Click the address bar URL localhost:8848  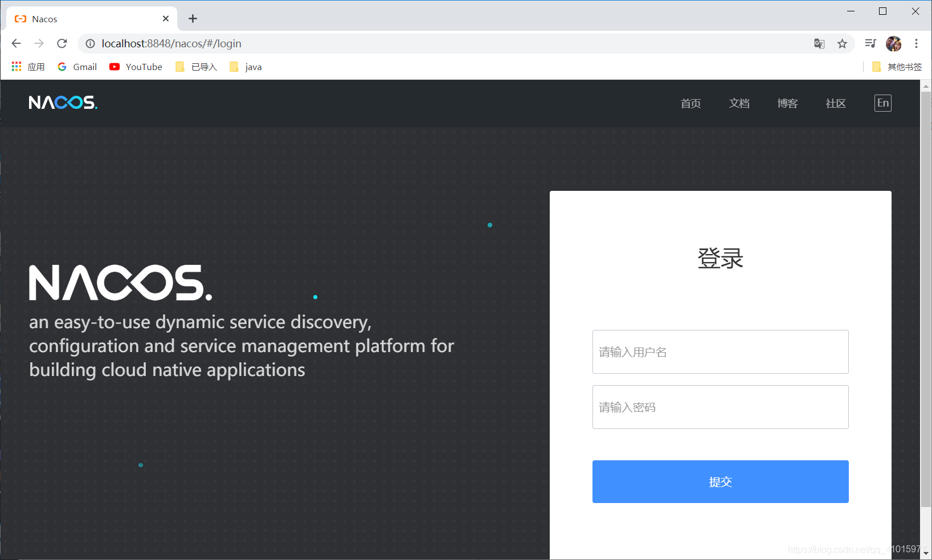[x=171, y=43]
